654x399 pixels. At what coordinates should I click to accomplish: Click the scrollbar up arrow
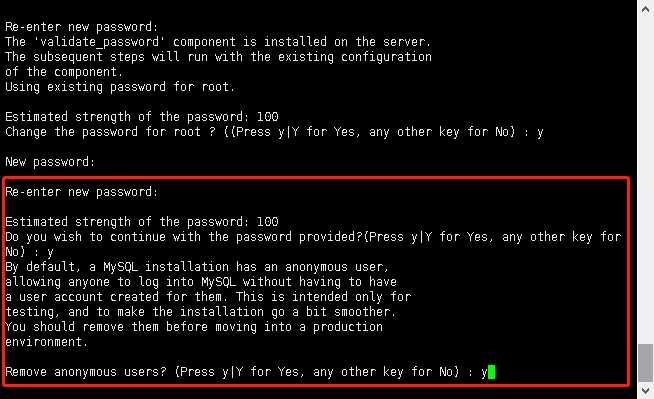(645, 9)
